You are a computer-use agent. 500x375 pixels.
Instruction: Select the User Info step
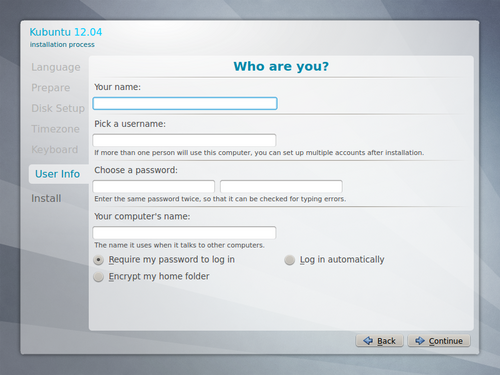(58, 174)
